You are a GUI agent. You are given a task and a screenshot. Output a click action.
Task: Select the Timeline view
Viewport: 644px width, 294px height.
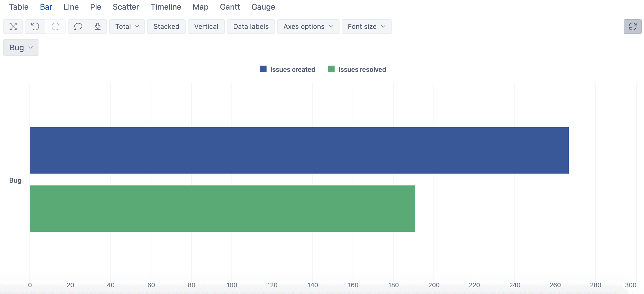click(x=166, y=7)
